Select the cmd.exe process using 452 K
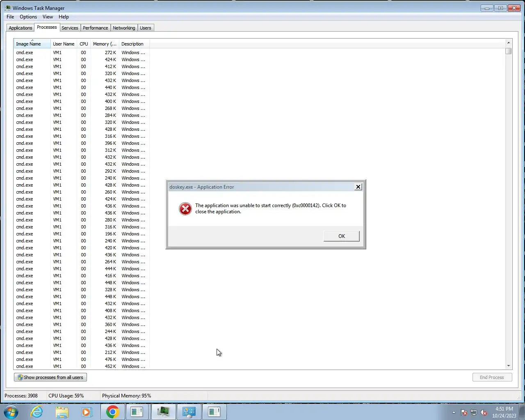Screen dimensions: 525x420 pyautogui.click(x=82, y=366)
